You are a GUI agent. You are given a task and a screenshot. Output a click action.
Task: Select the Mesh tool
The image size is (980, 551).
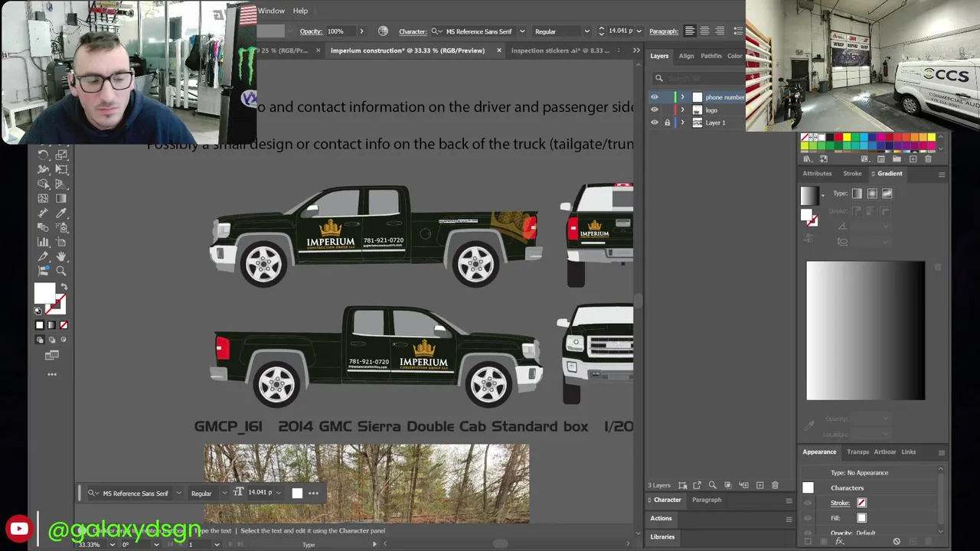(x=44, y=198)
